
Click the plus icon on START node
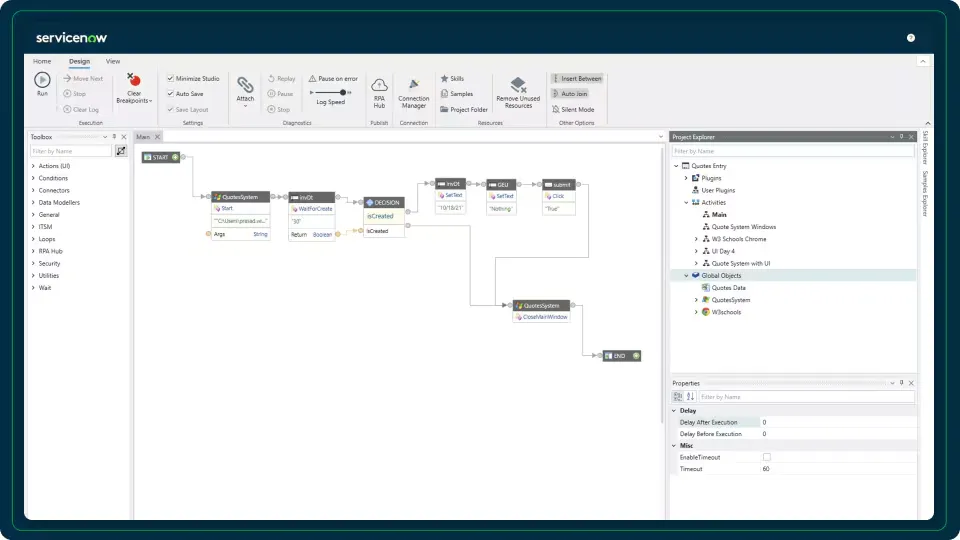tap(175, 157)
